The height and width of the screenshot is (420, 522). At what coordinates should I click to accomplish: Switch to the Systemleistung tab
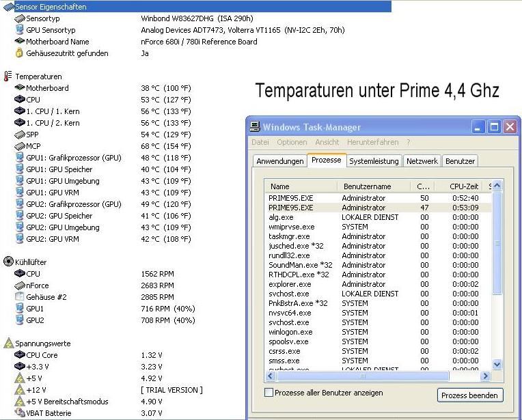[374, 161]
